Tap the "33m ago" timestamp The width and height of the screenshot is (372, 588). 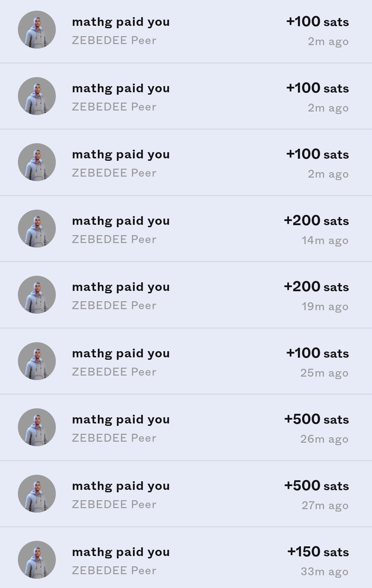coord(324,571)
